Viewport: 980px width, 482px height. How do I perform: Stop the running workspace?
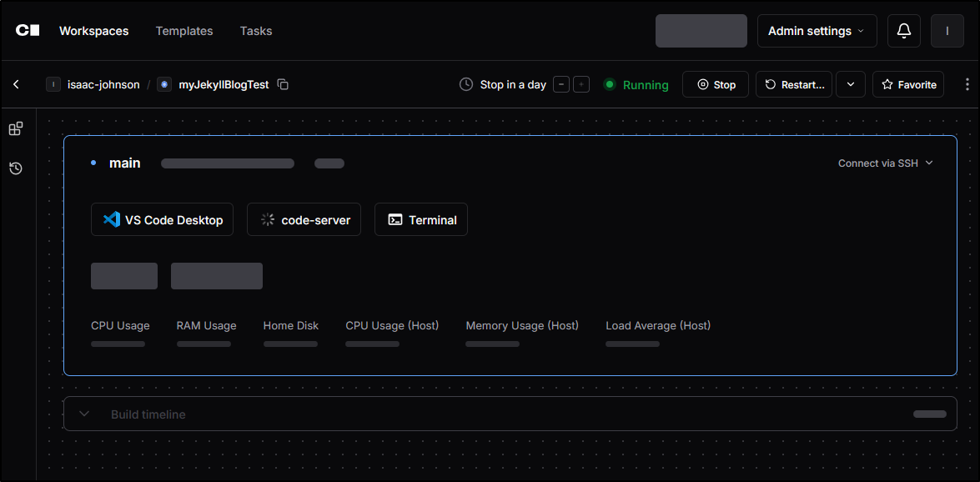point(716,84)
